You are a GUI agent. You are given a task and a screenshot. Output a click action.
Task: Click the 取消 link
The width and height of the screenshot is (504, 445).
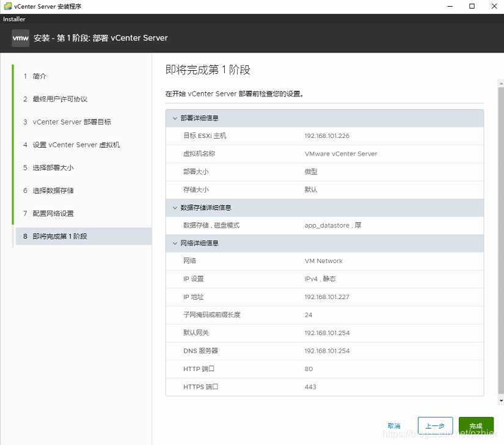[x=394, y=425]
